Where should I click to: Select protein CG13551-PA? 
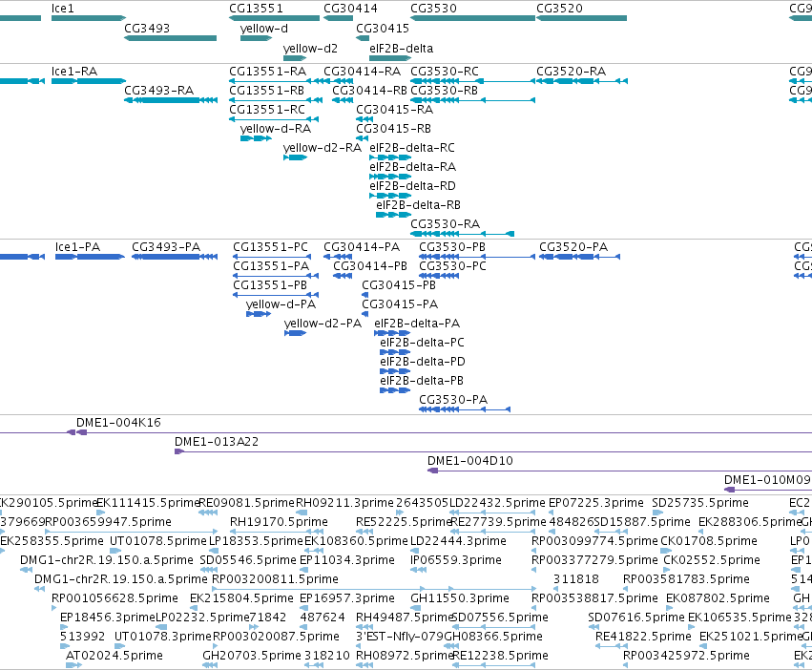(271, 266)
